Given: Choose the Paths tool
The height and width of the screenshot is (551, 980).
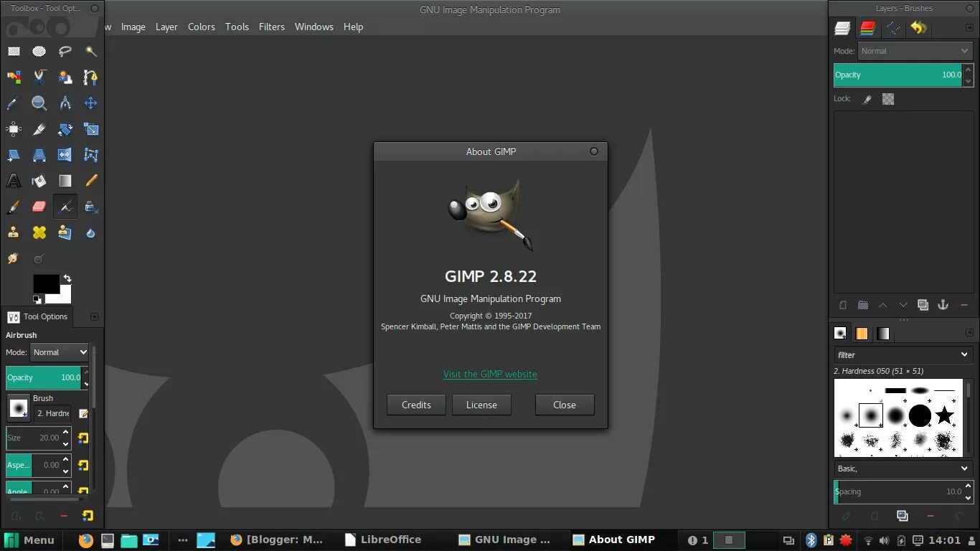Looking at the screenshot, I should click(x=91, y=77).
